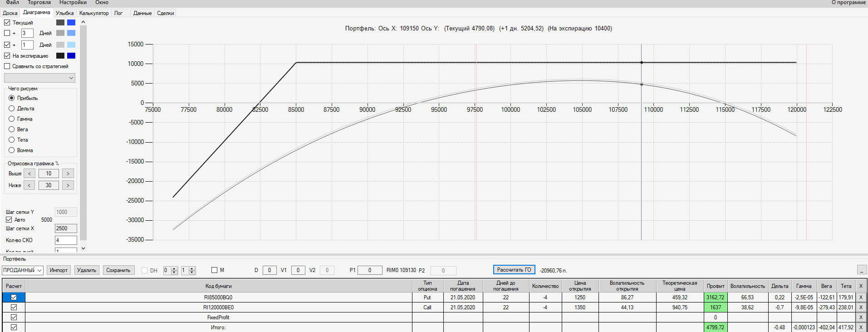Click the down arrow of the settings panel scrollbar
The height and width of the screenshot is (332, 868).
coord(83,248)
